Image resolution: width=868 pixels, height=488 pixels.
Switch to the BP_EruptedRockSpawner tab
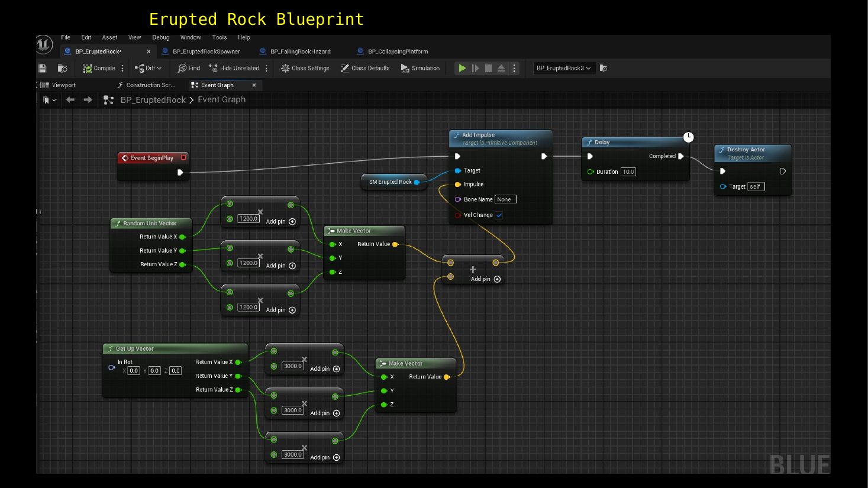click(x=206, y=51)
